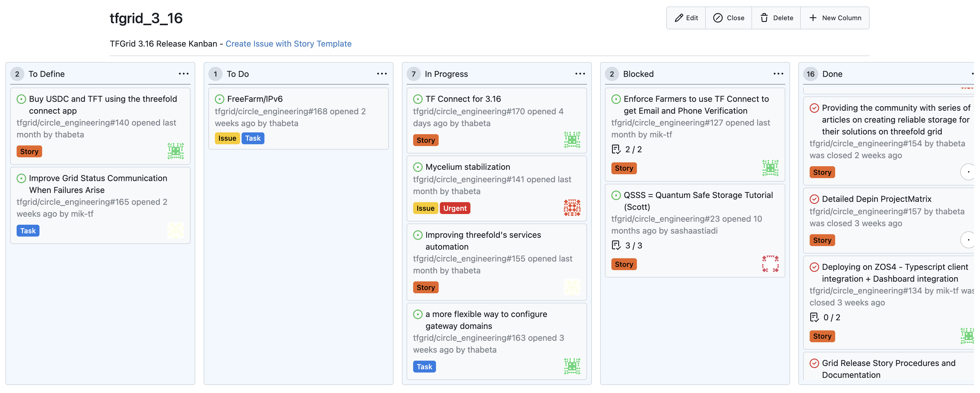Click the In Progress count badge 7

413,74
